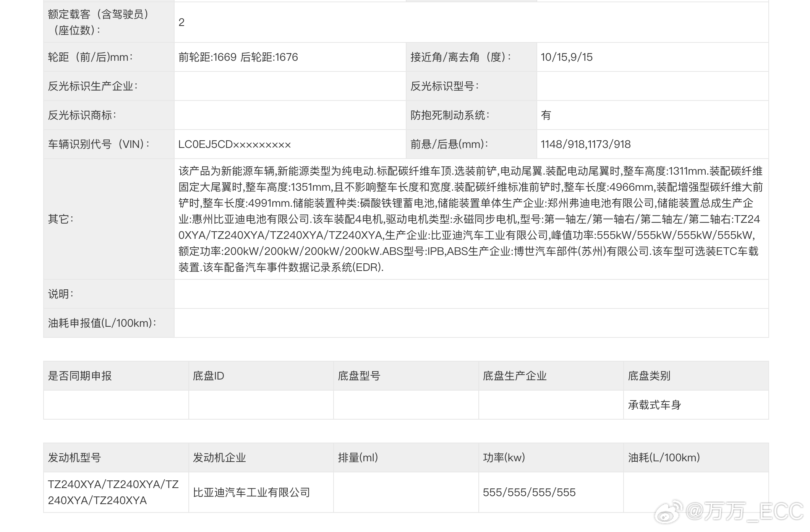810x532 pixels.
Task: Select the seat count value 2
Action: tap(181, 23)
